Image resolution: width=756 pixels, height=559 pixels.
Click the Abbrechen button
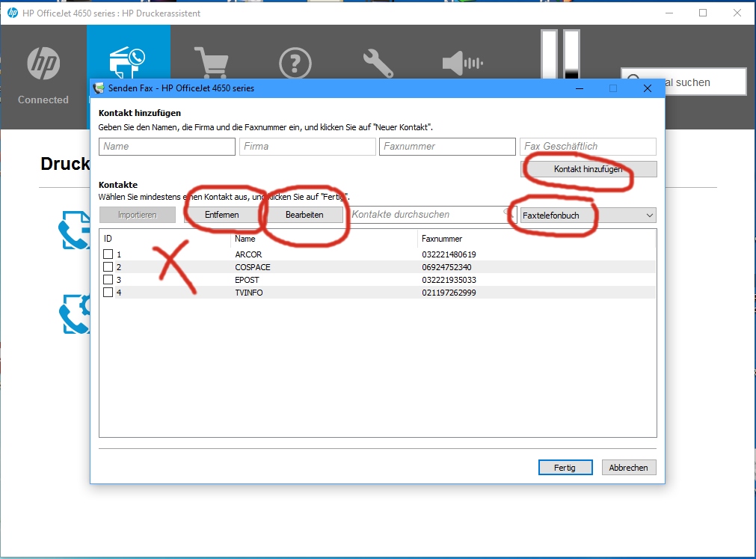pos(629,468)
